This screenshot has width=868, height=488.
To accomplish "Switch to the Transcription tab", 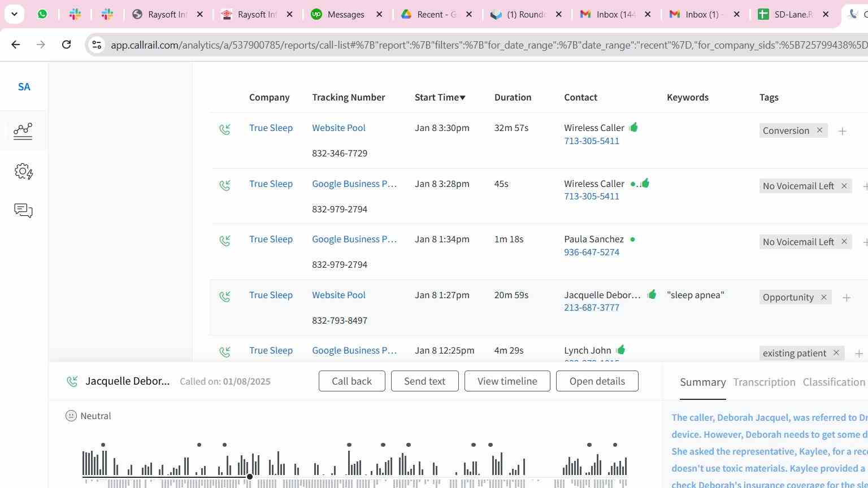I will [764, 382].
